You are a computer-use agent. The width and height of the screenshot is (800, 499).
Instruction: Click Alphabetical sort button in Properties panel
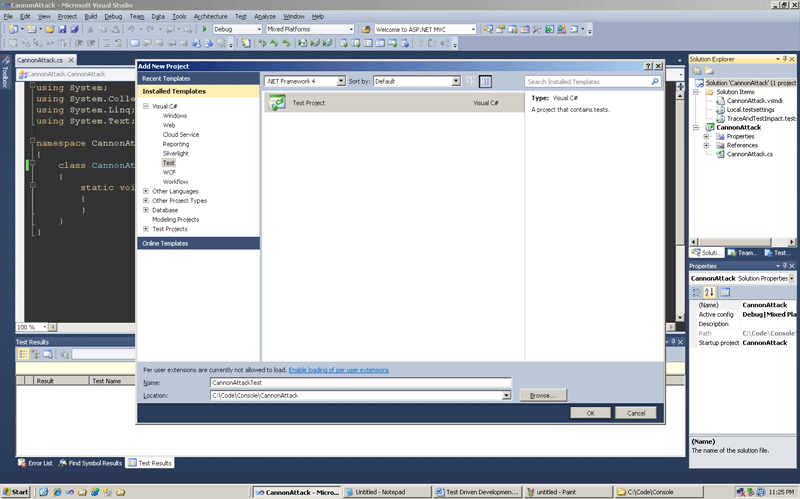tap(709, 292)
